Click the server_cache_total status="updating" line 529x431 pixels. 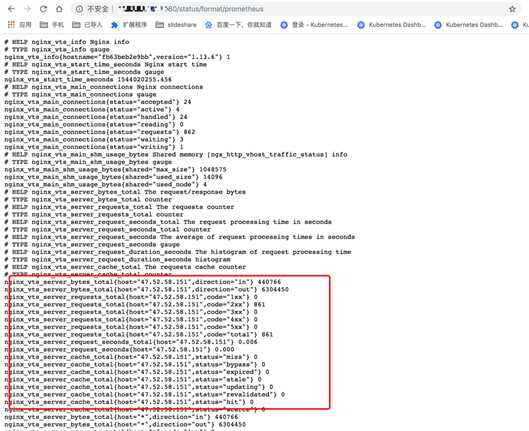pos(139,387)
